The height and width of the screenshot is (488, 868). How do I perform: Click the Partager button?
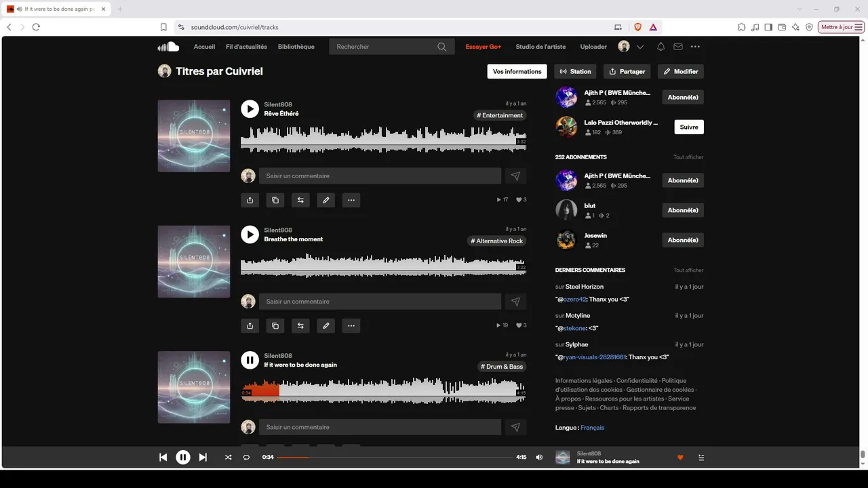[x=627, y=71]
